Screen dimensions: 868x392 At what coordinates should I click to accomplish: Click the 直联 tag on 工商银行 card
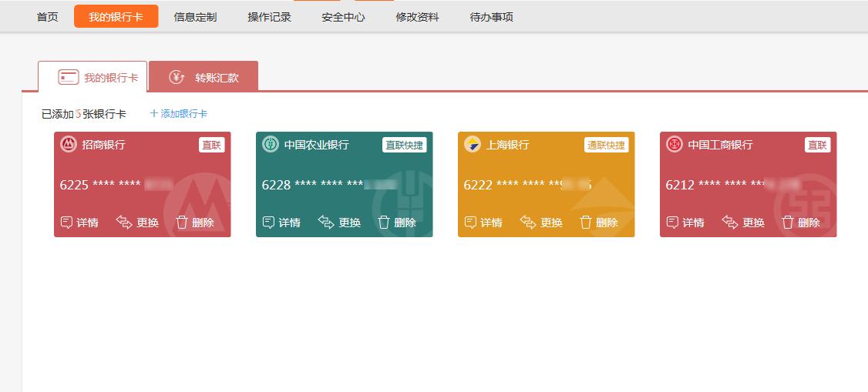[818, 145]
